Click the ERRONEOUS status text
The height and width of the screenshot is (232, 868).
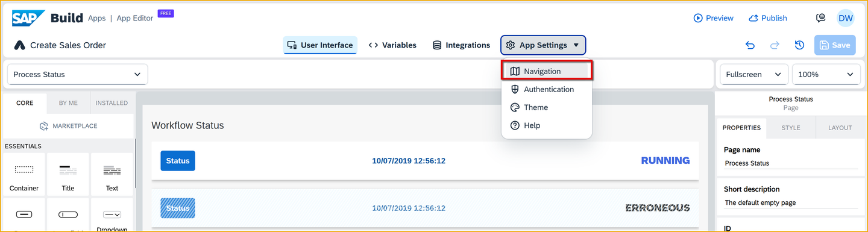(658, 208)
